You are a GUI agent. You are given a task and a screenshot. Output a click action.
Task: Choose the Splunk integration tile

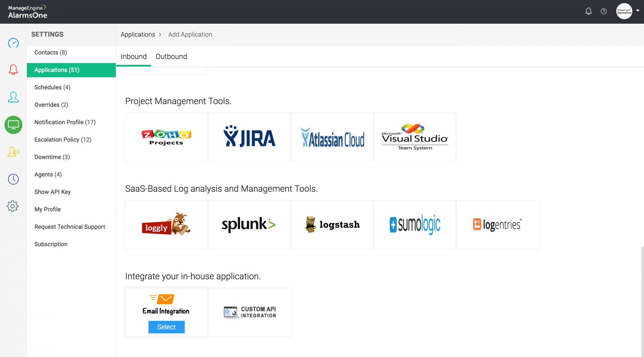250,225
